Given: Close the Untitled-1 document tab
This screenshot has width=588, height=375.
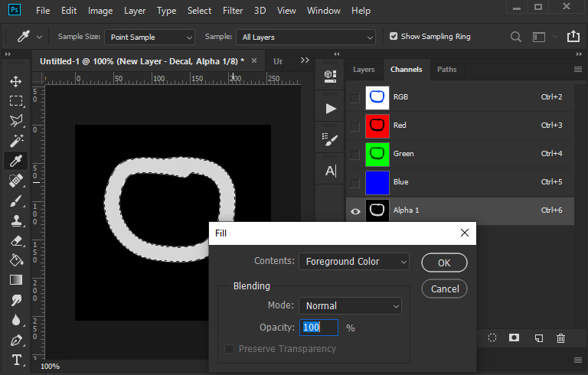Looking at the screenshot, I should click(254, 60).
